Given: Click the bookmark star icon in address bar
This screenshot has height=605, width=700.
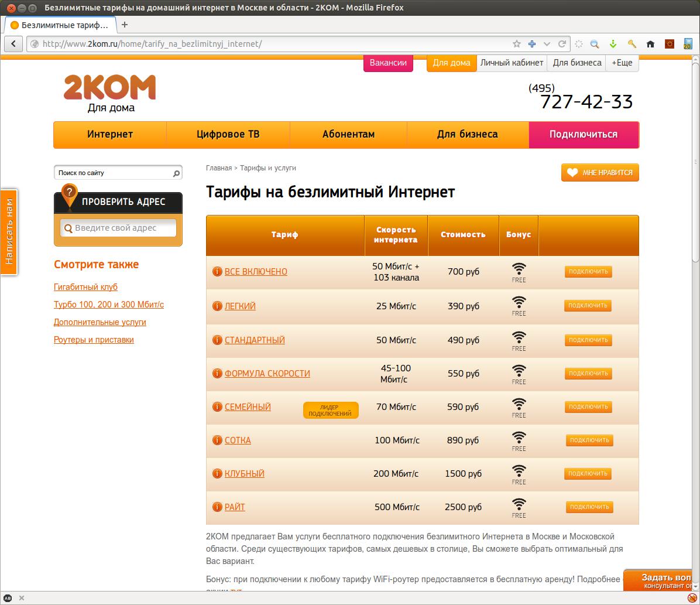Looking at the screenshot, I should pyautogui.click(x=517, y=44).
